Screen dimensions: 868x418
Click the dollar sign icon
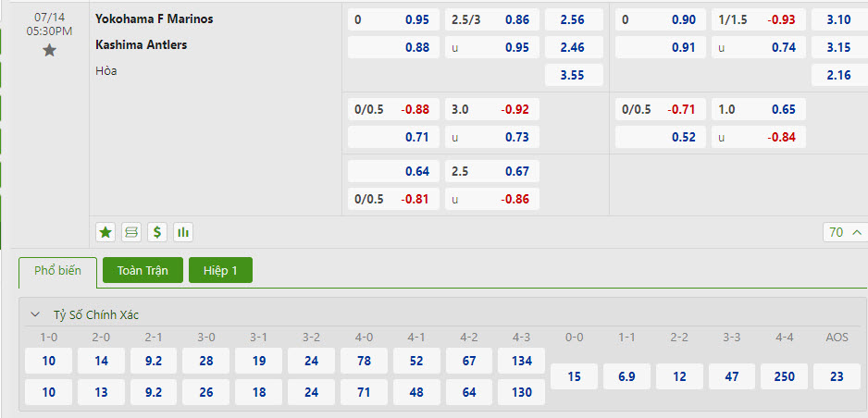pyautogui.click(x=157, y=232)
